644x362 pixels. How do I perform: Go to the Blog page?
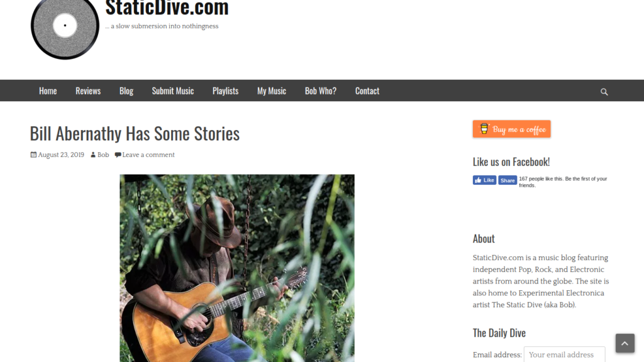[x=126, y=90]
